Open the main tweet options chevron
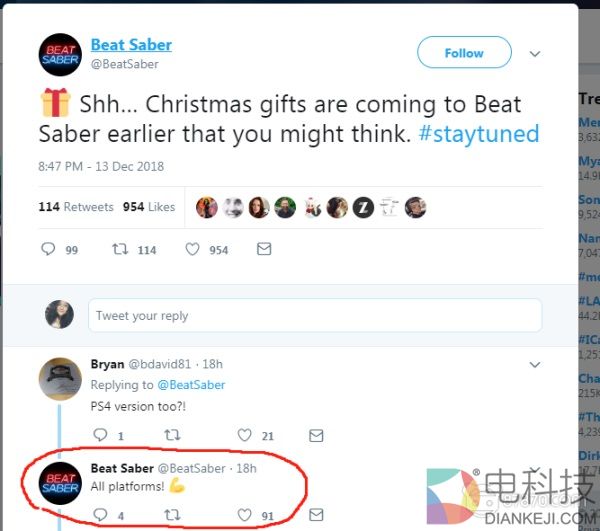Image resolution: width=600 pixels, height=531 pixels. pos(535,54)
